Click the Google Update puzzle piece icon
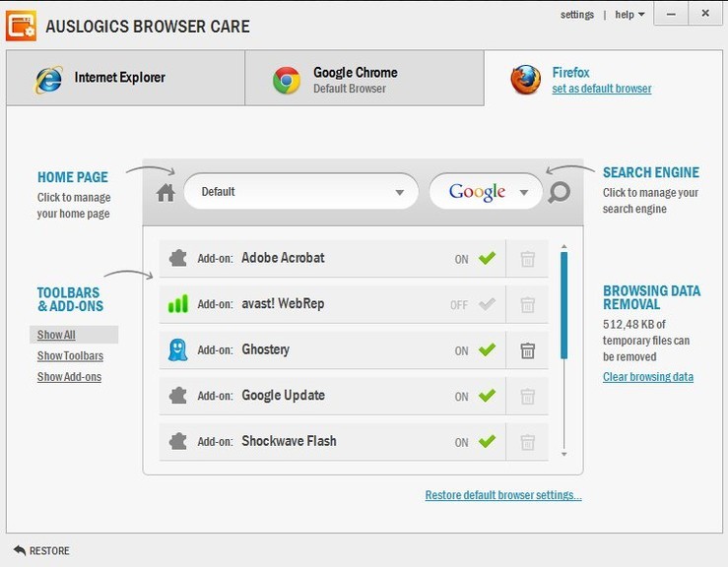 point(178,396)
